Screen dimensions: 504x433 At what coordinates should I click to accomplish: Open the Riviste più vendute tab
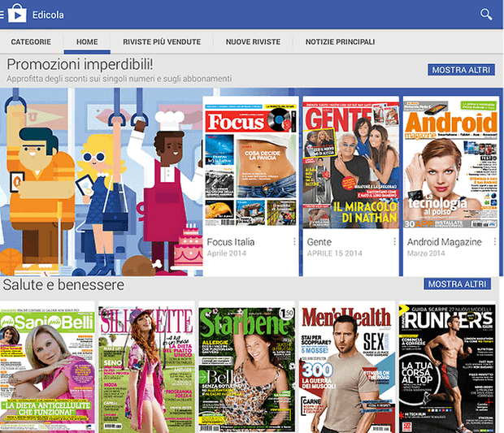162,41
